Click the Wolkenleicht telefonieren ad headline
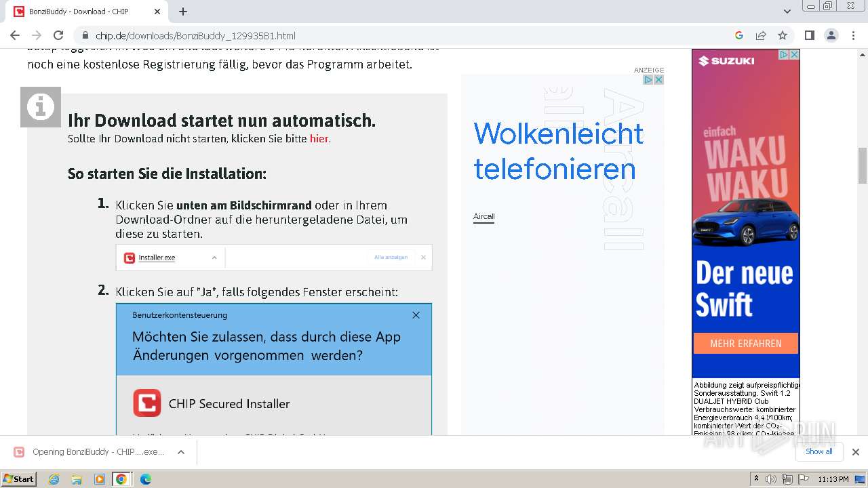This screenshot has height=488, width=868. click(558, 150)
